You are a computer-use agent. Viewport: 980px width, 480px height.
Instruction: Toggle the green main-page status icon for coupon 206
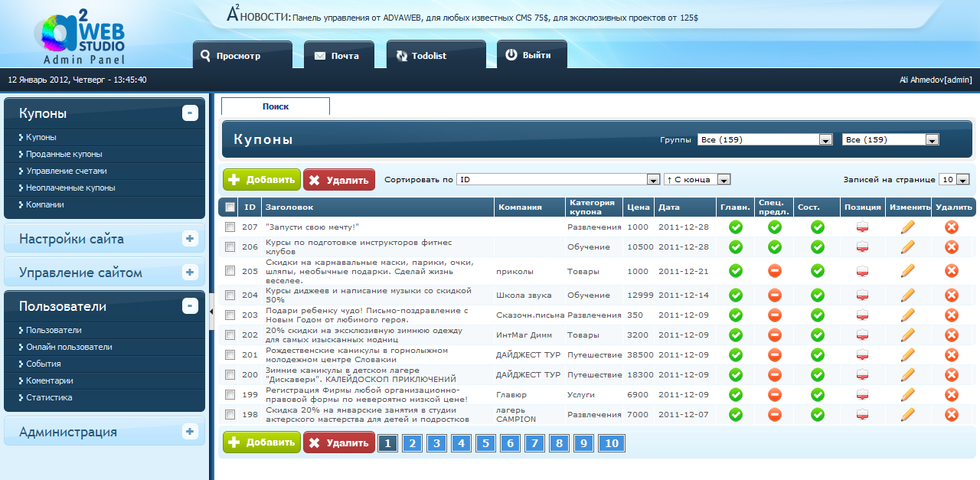[736, 247]
